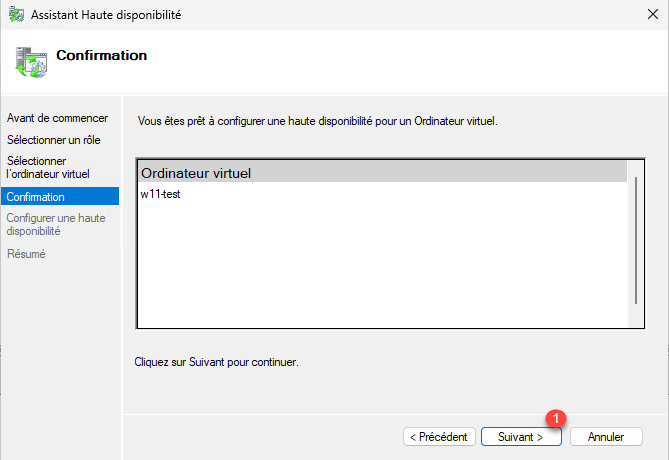The height and width of the screenshot is (460, 669).
Task: Open the Sélectionner un rôle step
Action: pyautogui.click(x=54, y=140)
